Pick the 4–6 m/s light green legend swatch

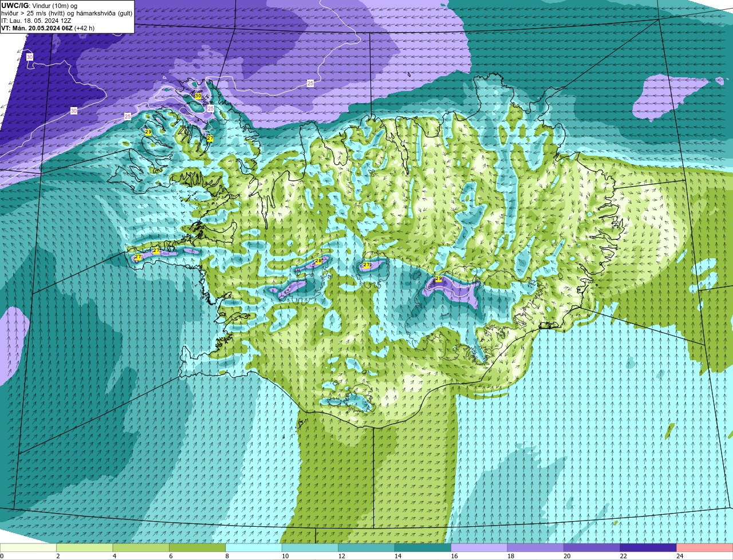[x=141, y=547]
